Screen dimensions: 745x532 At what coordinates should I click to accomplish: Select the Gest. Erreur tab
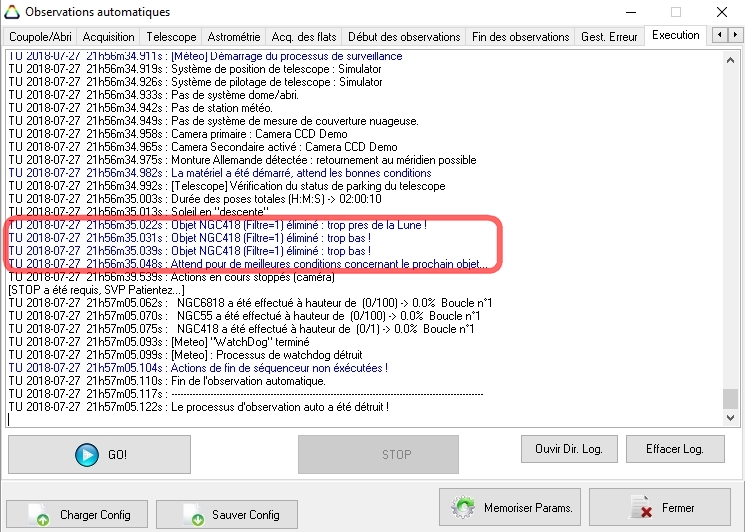[x=609, y=37]
